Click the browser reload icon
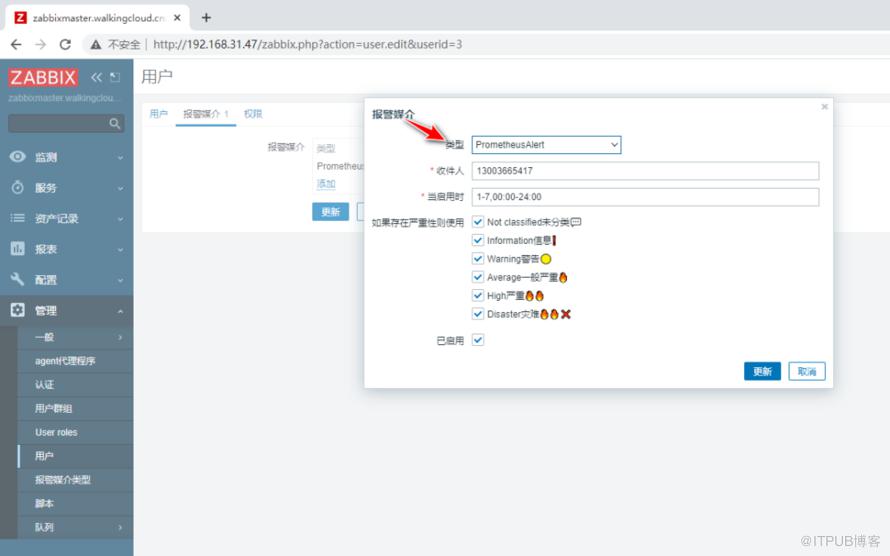The height and width of the screenshot is (556, 890). (x=65, y=44)
